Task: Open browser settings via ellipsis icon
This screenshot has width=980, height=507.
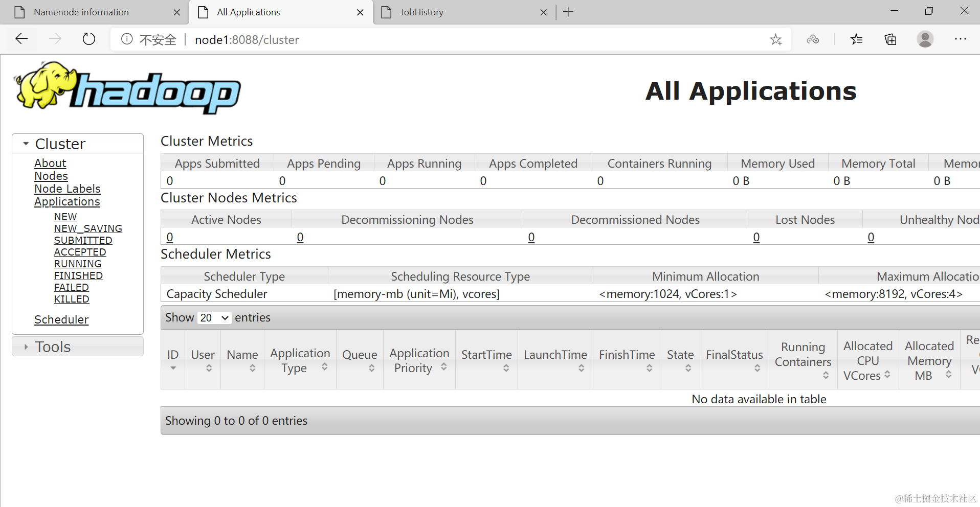Action: (961, 39)
